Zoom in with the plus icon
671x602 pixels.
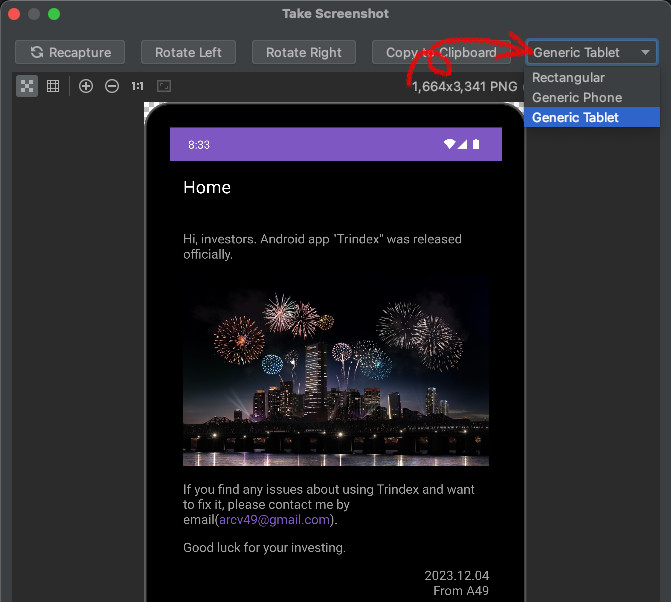click(86, 86)
